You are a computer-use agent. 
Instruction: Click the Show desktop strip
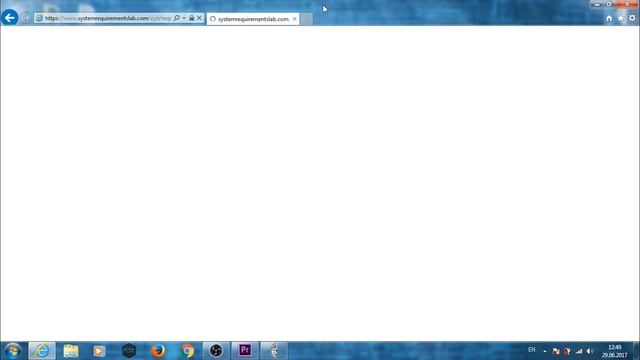(636, 351)
